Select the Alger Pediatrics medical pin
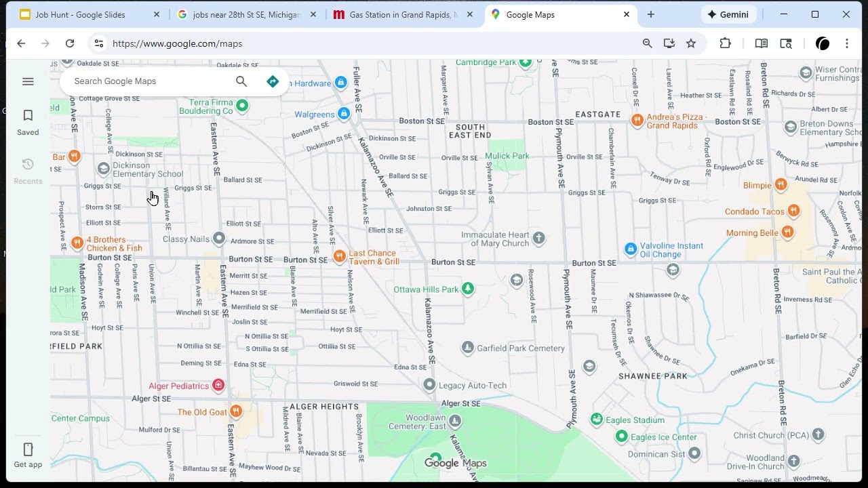 point(218,386)
